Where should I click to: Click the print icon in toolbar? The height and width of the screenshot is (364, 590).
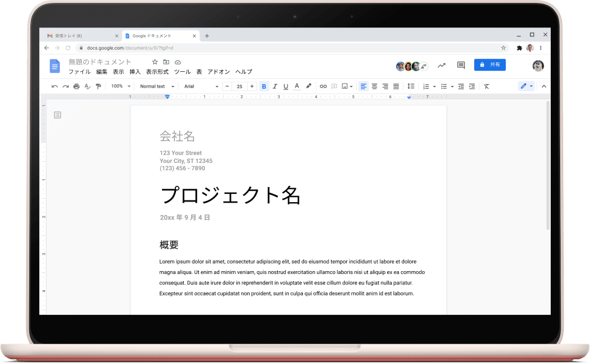pyautogui.click(x=76, y=86)
